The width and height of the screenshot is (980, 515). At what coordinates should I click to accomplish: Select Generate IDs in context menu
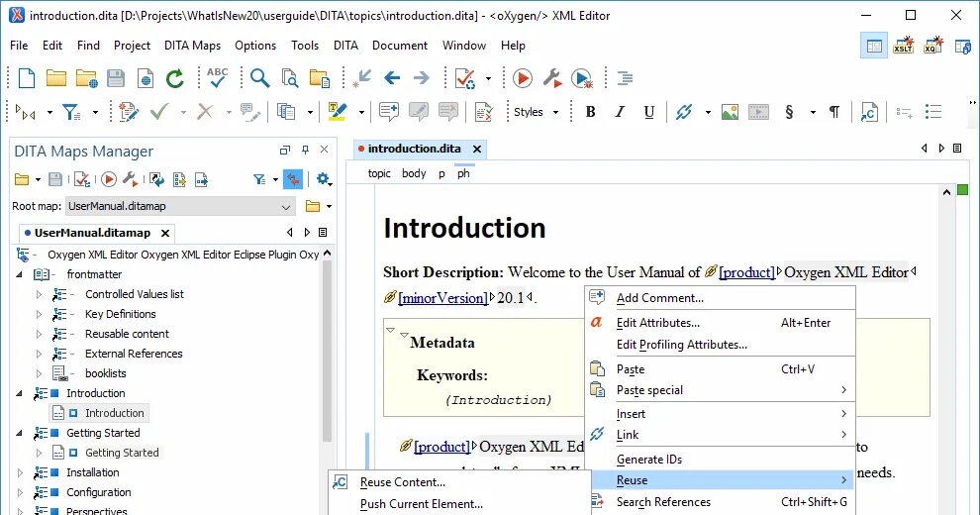(720, 460)
